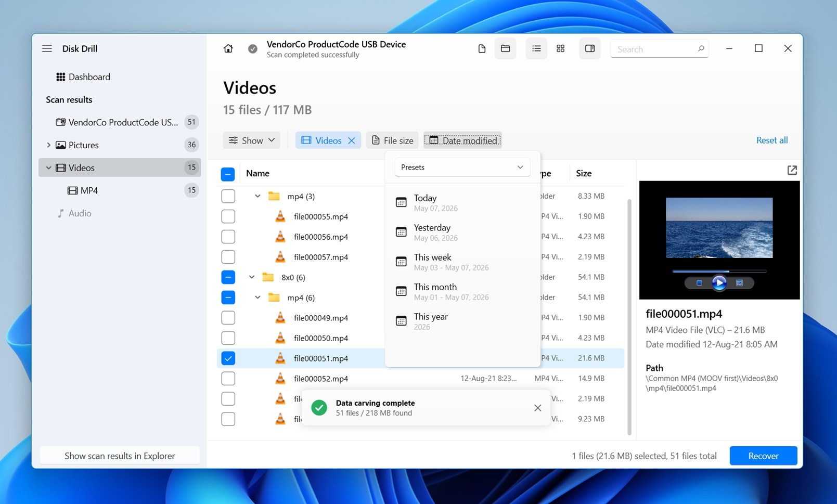Collapse the Videos tree node

[48, 167]
